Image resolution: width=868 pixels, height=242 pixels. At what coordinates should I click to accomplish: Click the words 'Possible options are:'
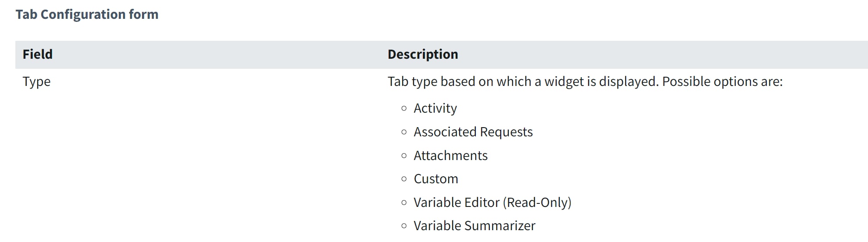pyautogui.click(x=723, y=82)
